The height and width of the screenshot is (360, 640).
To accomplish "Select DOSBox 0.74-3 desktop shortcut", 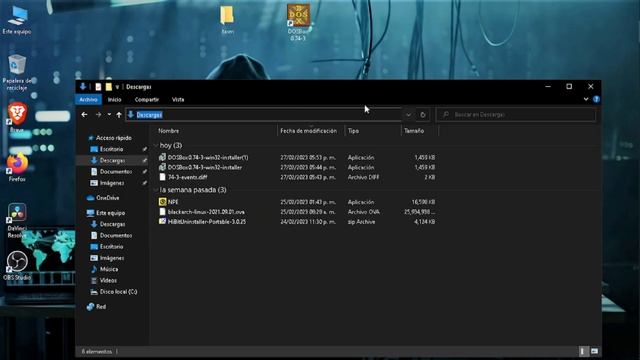I will pyautogui.click(x=298, y=22).
